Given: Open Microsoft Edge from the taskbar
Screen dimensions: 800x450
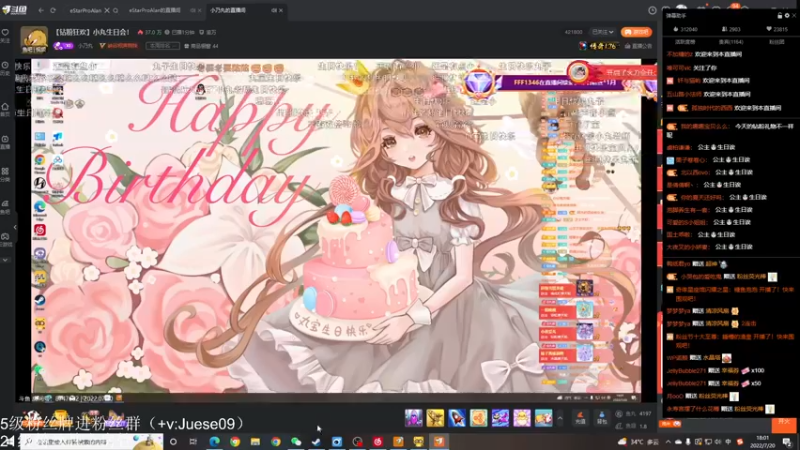Looking at the screenshot, I should [214, 442].
